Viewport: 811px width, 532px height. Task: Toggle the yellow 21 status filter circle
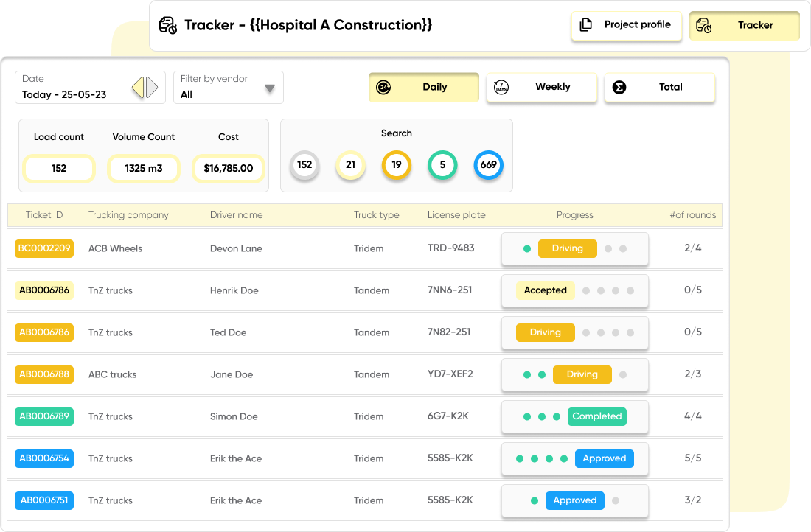[350, 165]
